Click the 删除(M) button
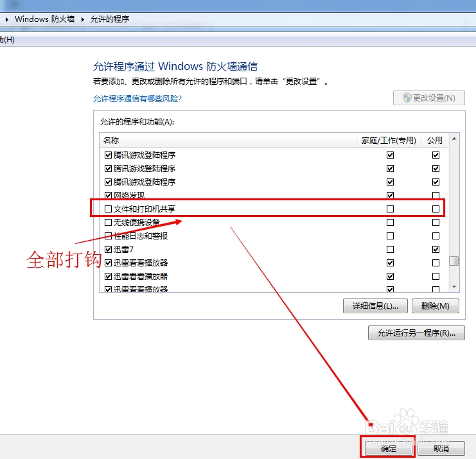Image resolution: width=476 pixels, height=459 pixels. tap(435, 306)
